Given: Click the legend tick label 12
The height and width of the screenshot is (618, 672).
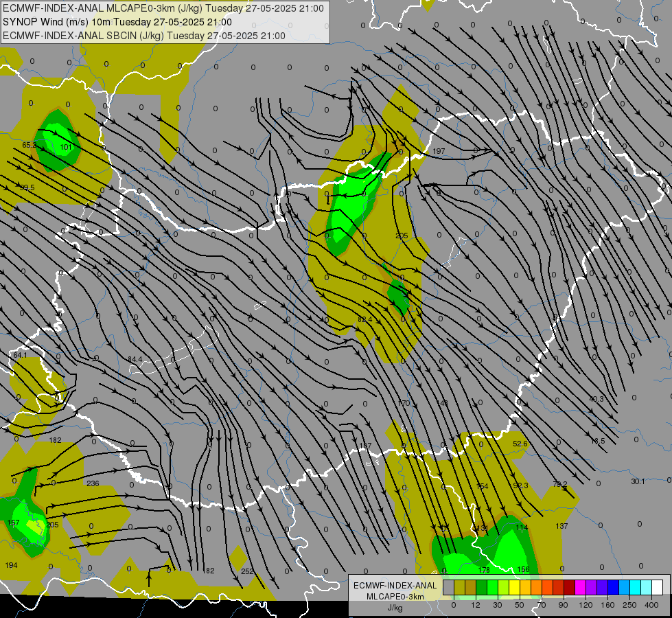Looking at the screenshot, I should coord(476,605).
